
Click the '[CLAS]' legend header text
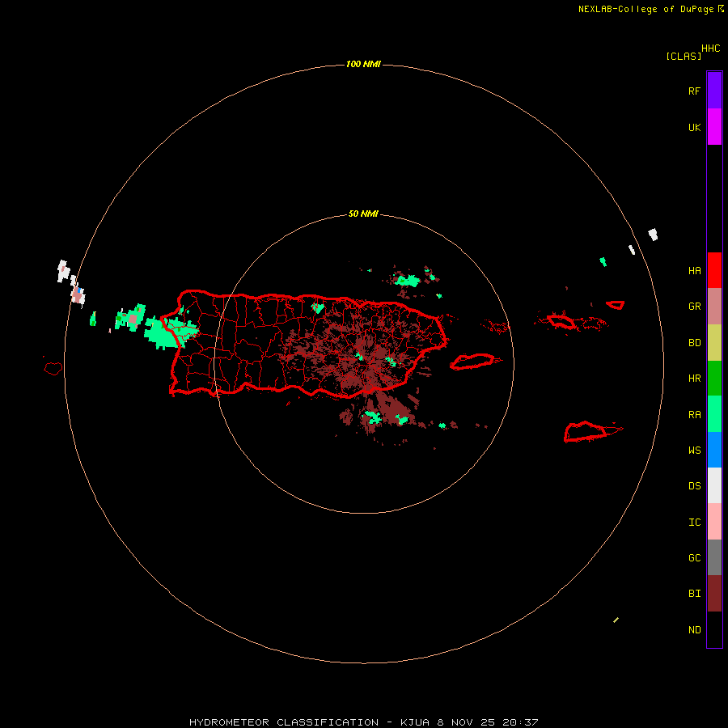point(684,56)
